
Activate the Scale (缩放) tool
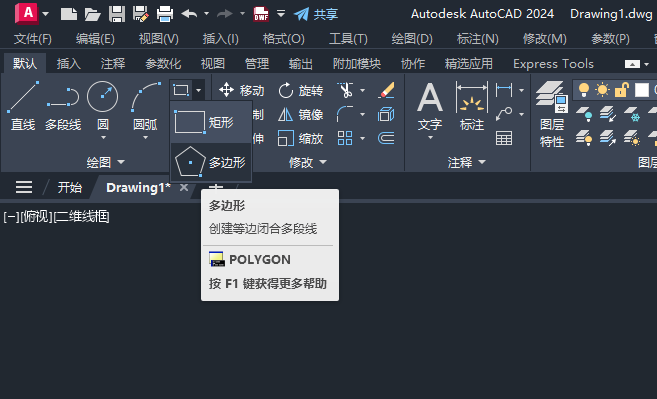point(300,138)
